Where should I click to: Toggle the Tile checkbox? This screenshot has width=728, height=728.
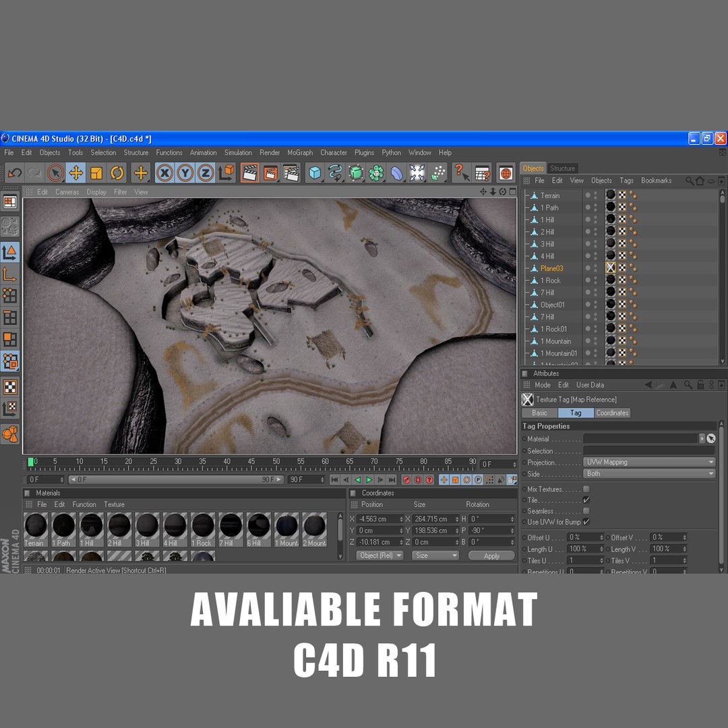(x=586, y=500)
